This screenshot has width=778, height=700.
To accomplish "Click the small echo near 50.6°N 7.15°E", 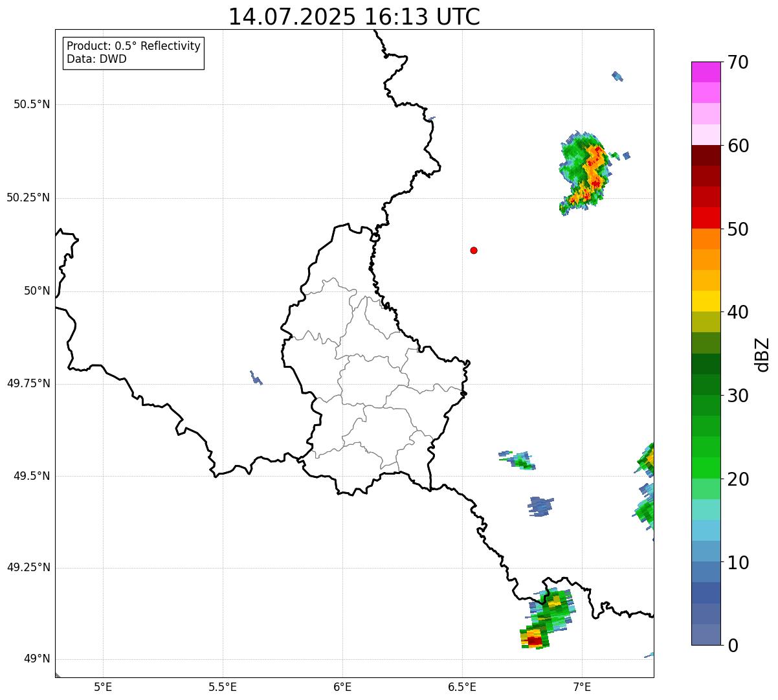I will pos(617,76).
